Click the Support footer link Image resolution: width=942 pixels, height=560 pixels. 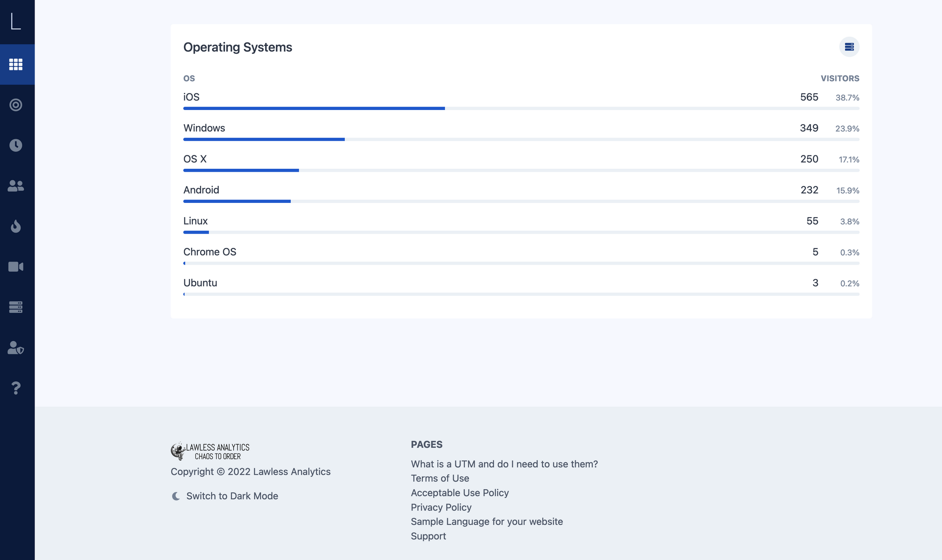point(428,536)
